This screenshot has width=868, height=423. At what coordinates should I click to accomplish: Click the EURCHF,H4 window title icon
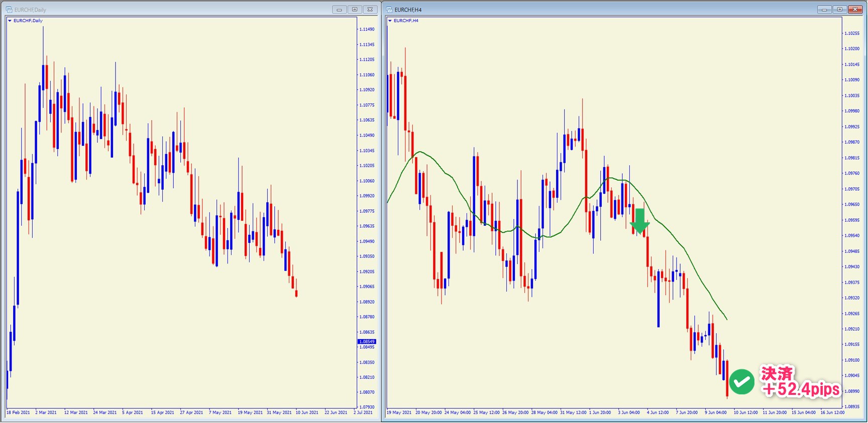[x=389, y=10]
